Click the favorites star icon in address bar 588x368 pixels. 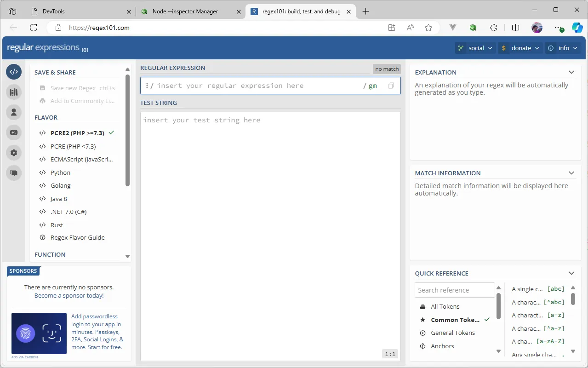428,28
